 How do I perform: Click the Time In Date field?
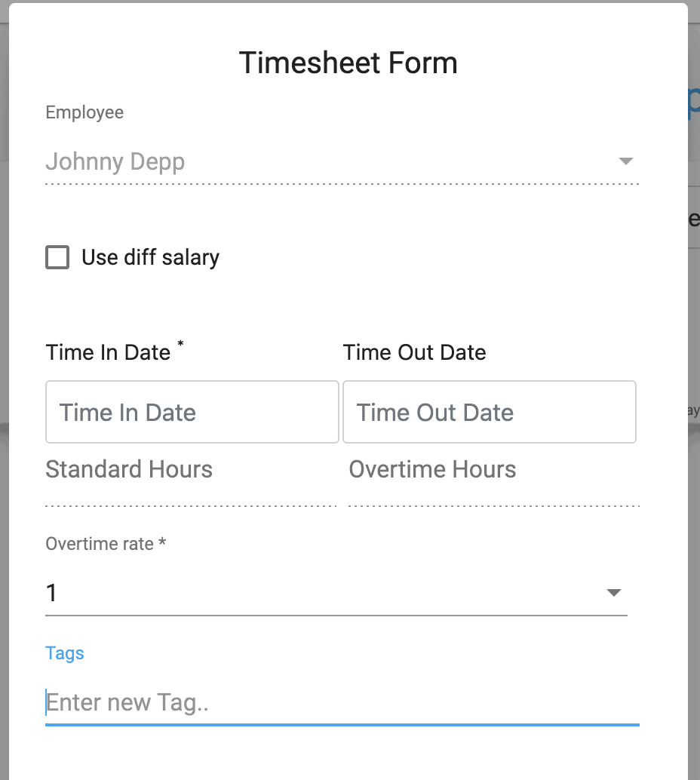coord(192,412)
